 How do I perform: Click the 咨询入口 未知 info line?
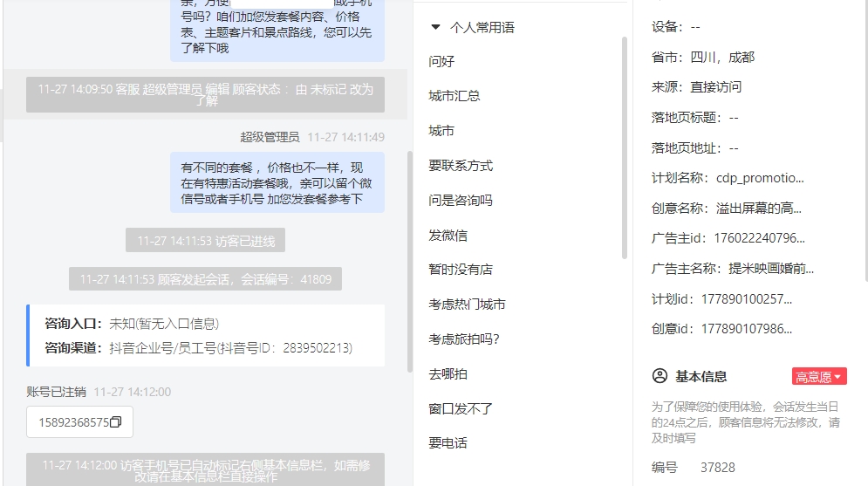132,324
